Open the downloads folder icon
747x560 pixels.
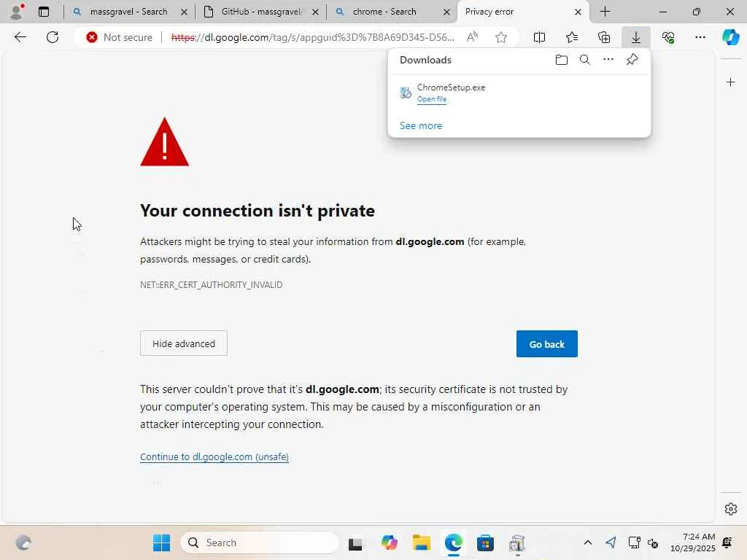pyautogui.click(x=561, y=60)
